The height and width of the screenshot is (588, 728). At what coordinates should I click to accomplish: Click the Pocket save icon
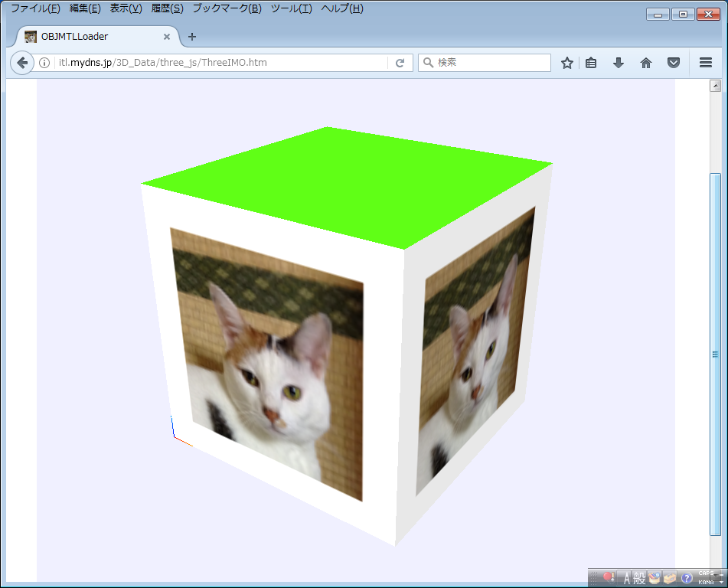click(674, 63)
